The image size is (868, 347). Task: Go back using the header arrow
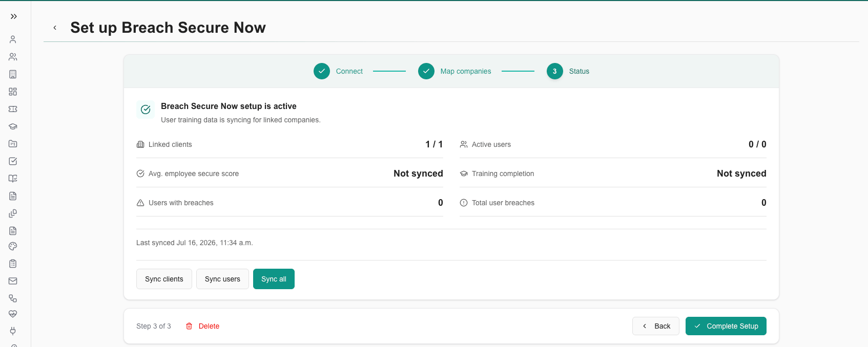55,28
